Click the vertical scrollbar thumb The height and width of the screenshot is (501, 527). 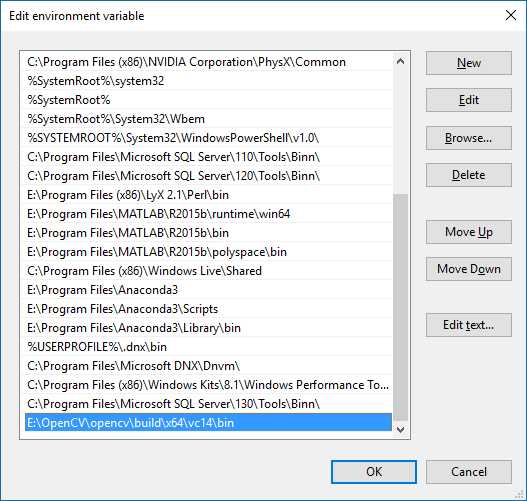(400, 307)
